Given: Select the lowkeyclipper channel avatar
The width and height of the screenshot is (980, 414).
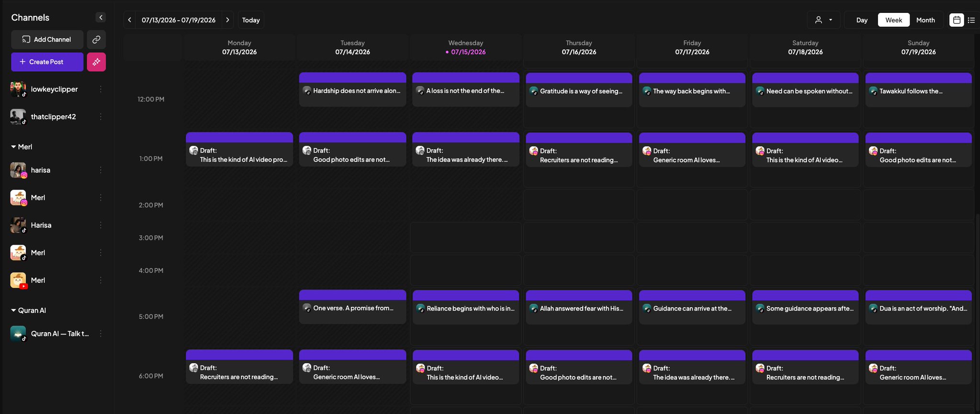Looking at the screenshot, I should 18,89.
